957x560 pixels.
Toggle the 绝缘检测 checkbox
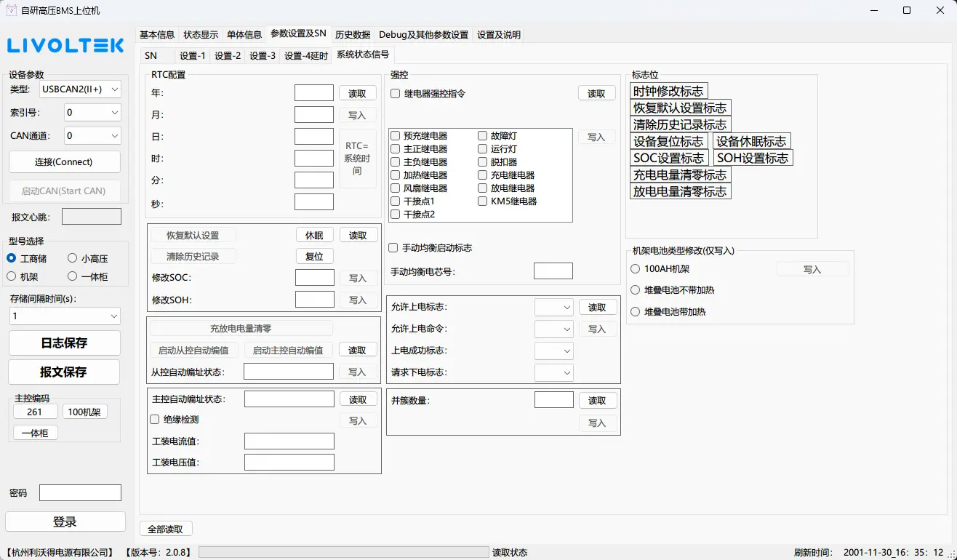click(155, 420)
